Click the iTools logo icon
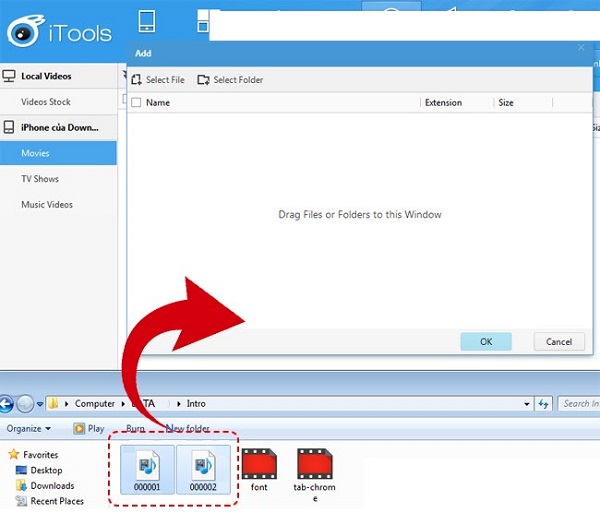600x513 pixels. click(24, 32)
